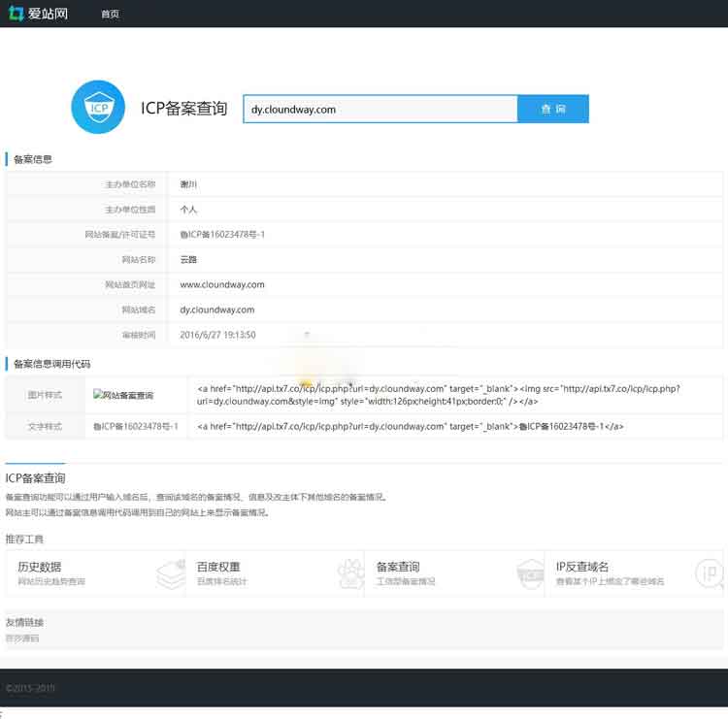Open the IP反查域名 tool card
The width and height of the screenshot is (728, 719).
[x=633, y=573]
